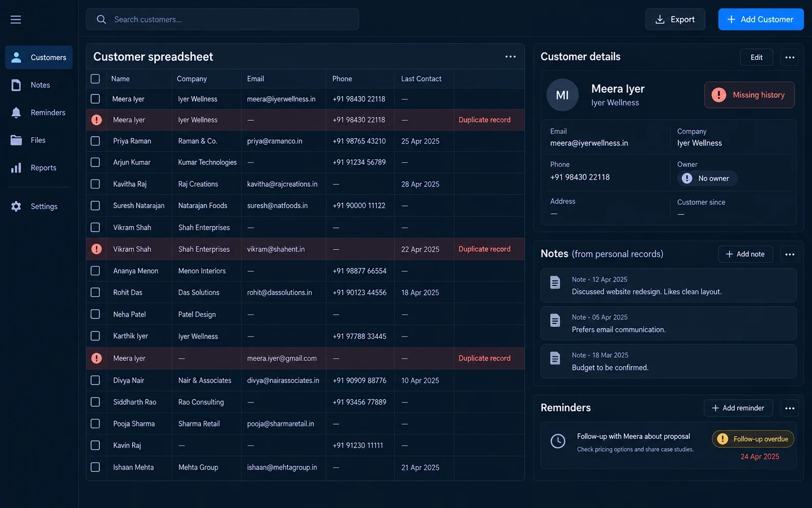Click alert icon on Iyer Wellness duplicate row

click(96, 120)
